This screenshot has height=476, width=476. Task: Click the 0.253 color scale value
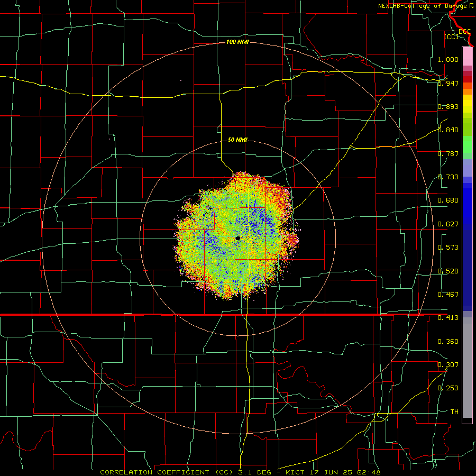[448, 388]
